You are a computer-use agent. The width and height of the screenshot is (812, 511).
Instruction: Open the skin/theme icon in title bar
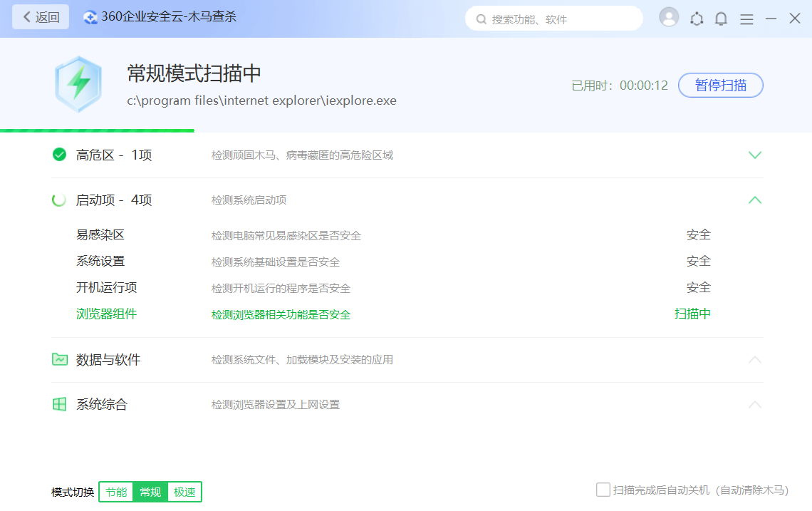click(x=697, y=19)
